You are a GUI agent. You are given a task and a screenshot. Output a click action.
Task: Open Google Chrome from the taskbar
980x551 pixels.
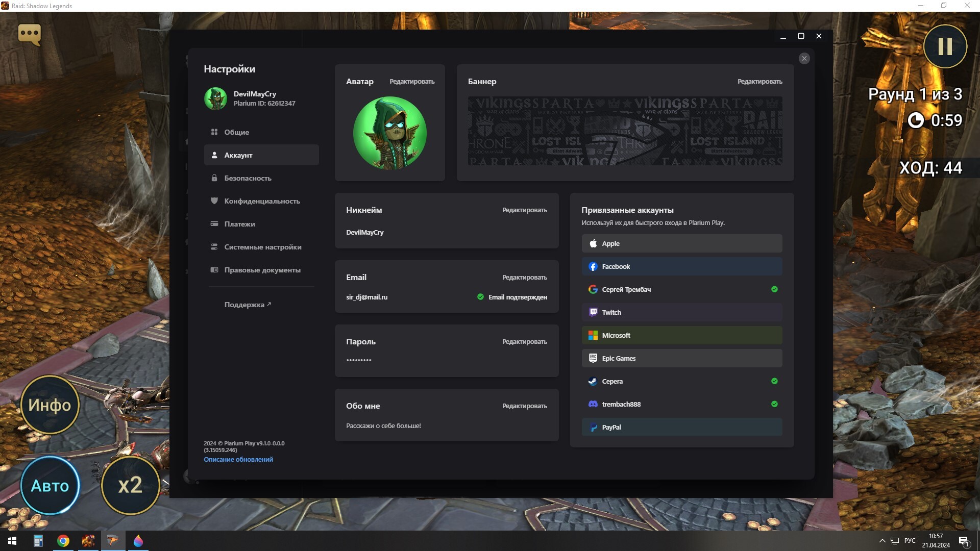point(63,541)
